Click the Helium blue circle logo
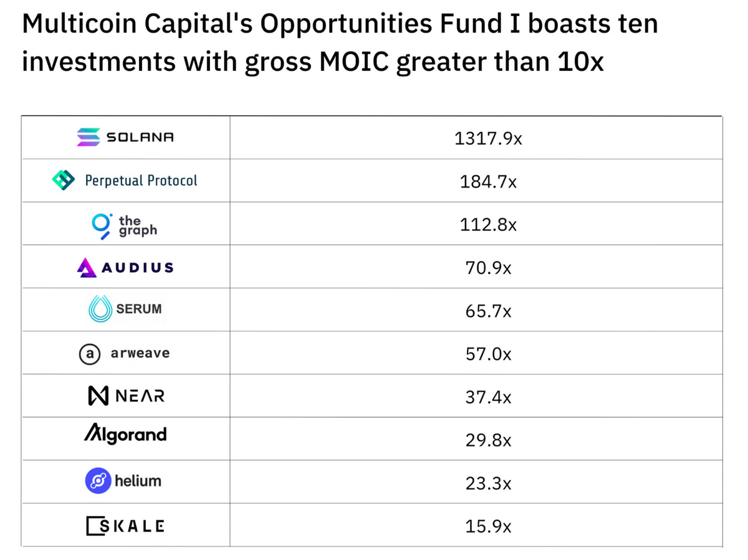The image size is (748, 560). 98,481
